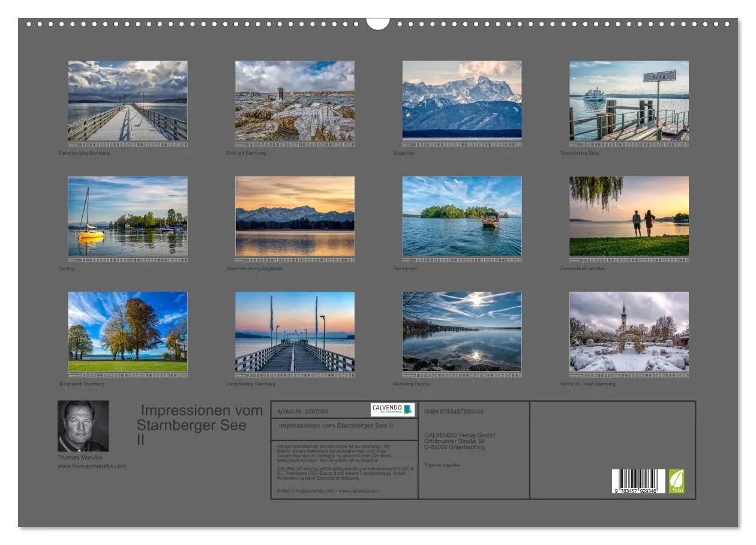Click the Badesteg Percha caption
Screen dimensions: 756x545
point(412,384)
